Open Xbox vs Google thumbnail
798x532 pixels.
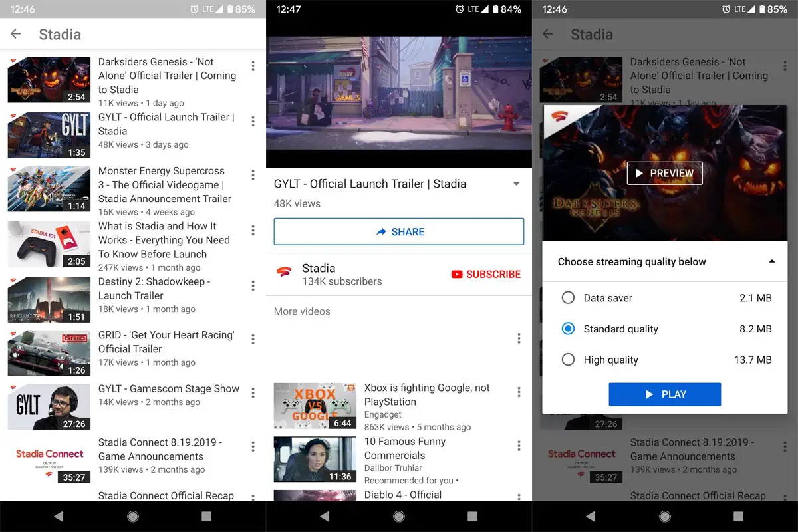click(315, 406)
